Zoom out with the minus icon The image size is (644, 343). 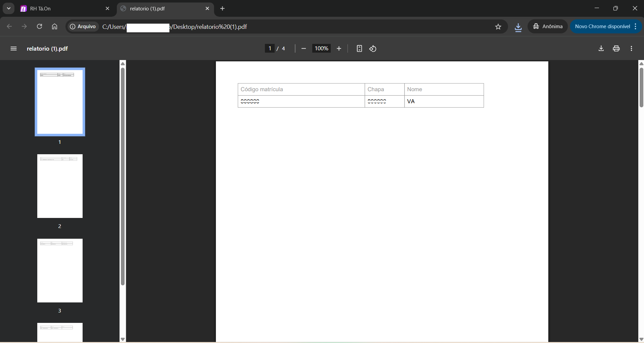pyautogui.click(x=304, y=49)
